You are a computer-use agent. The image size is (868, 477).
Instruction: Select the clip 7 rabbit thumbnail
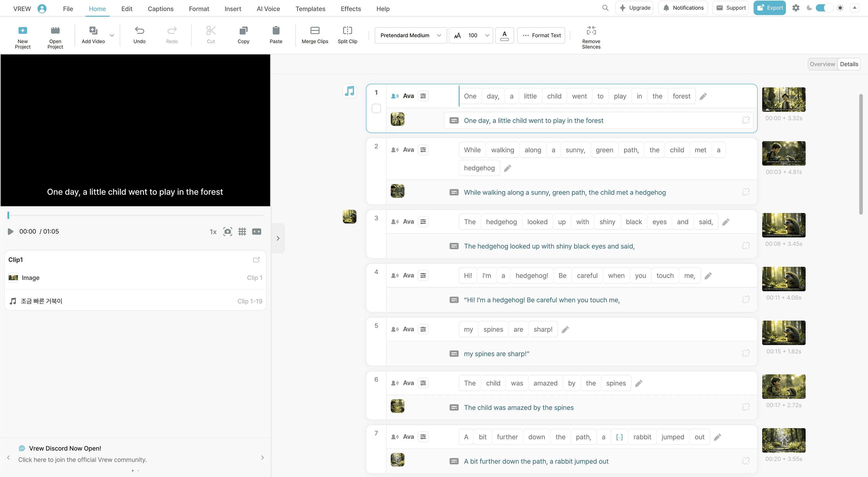[x=783, y=440]
